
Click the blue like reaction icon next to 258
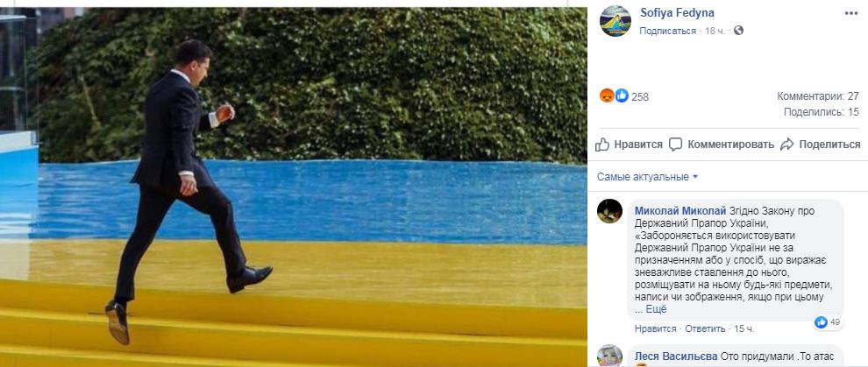click(x=622, y=96)
